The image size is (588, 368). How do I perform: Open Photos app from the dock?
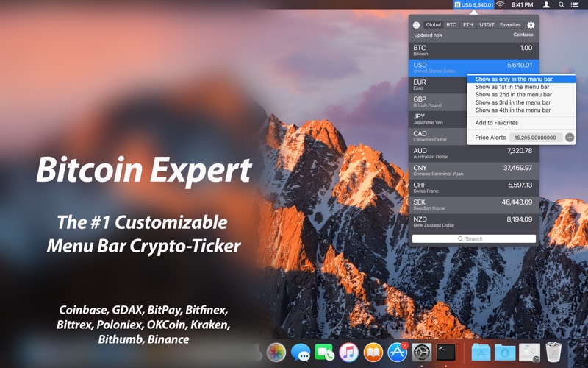coord(276,353)
